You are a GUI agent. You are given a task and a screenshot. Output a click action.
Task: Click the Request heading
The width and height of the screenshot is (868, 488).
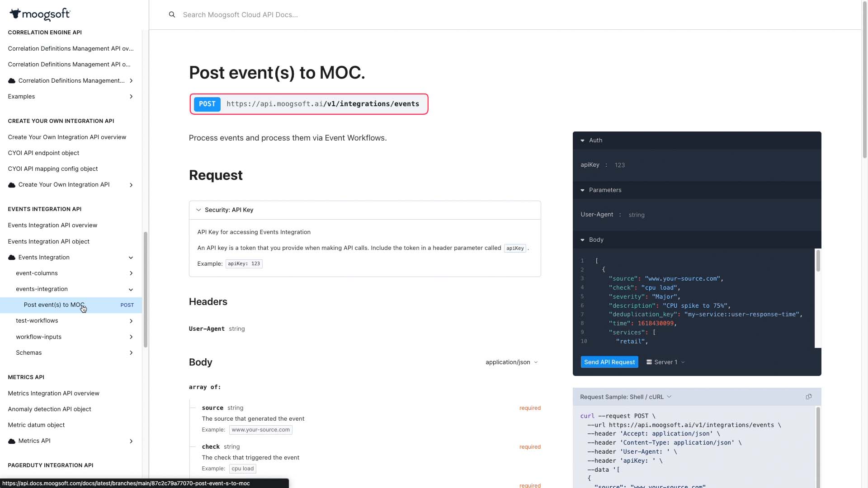(216, 175)
